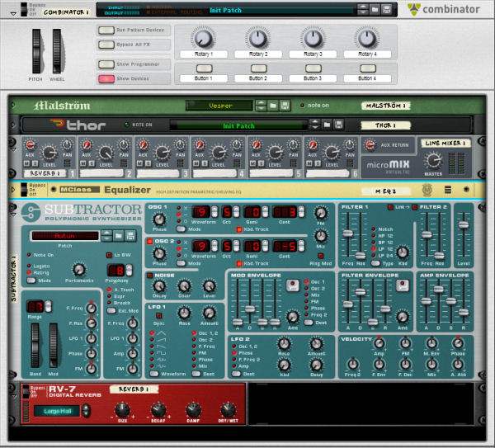Open Subtractor patch browser folder icon
495x448 pixels.
click(x=119, y=235)
